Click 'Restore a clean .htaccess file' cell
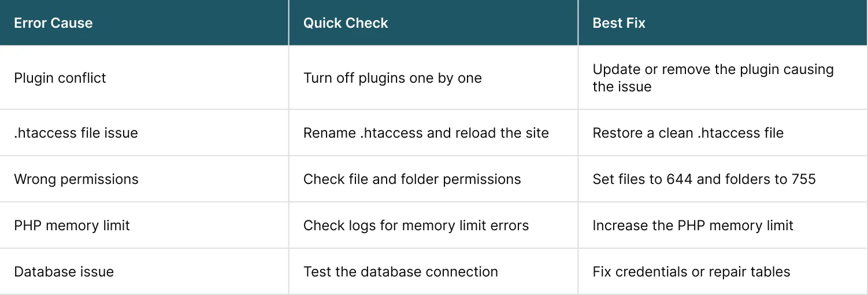This screenshot has width=868, height=295. 688,132
